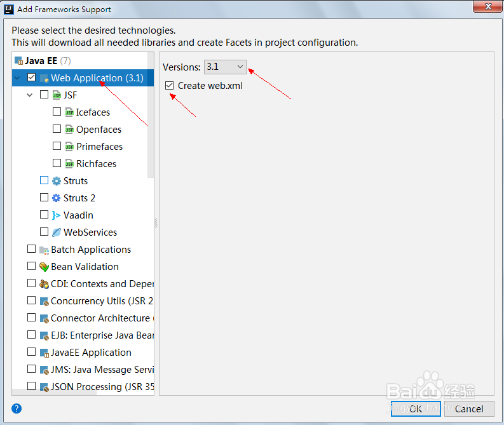Click the EJB Enterprise Java Beans icon
Screen dimensions: 504x425
(x=44, y=335)
